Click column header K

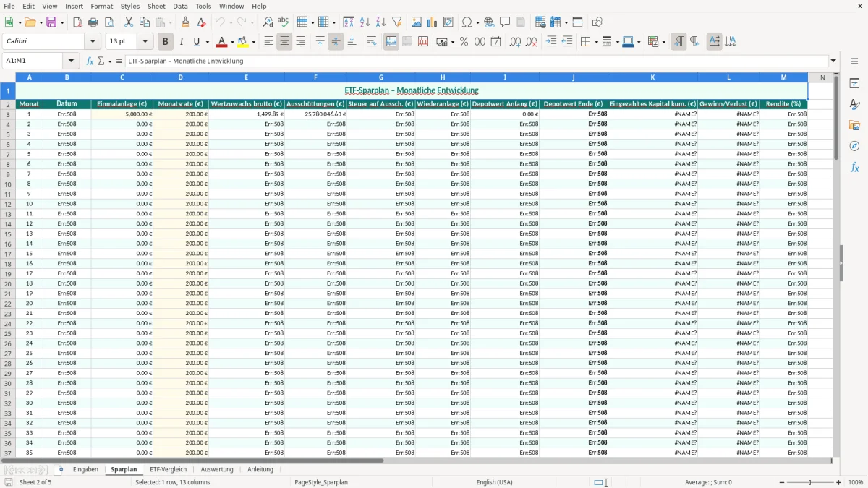[652, 77]
